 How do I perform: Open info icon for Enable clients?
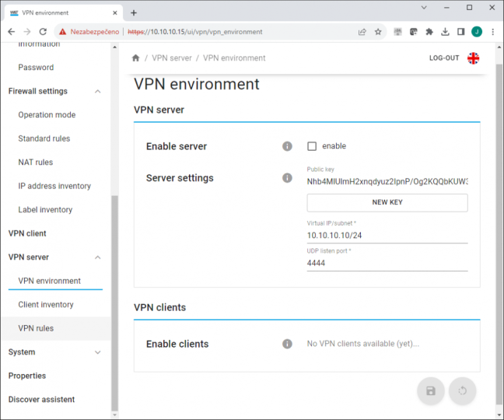coord(287,344)
